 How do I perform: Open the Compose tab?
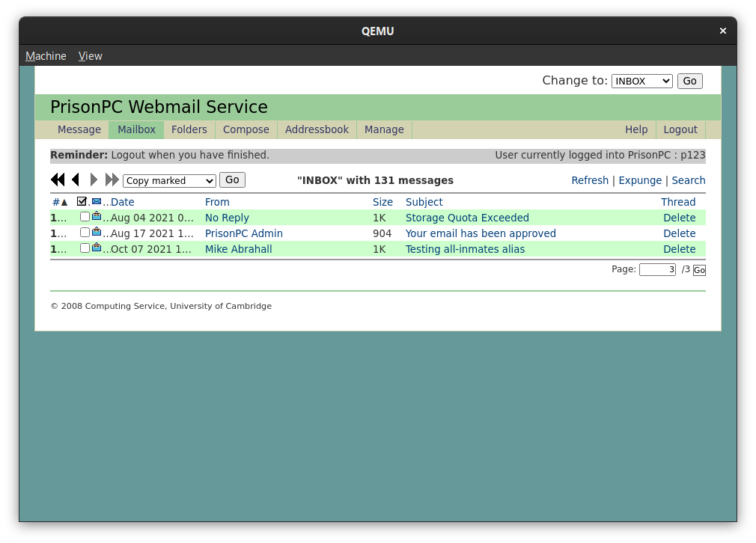246,129
